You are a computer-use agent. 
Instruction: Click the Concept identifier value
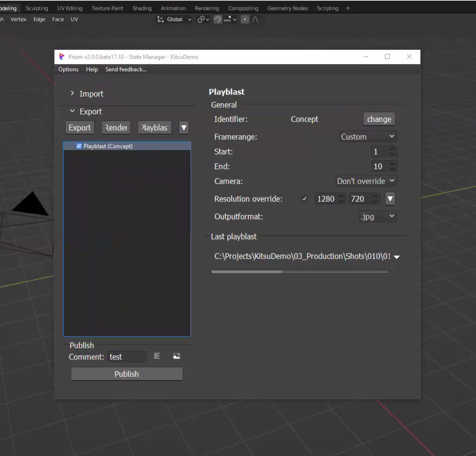pyautogui.click(x=304, y=119)
